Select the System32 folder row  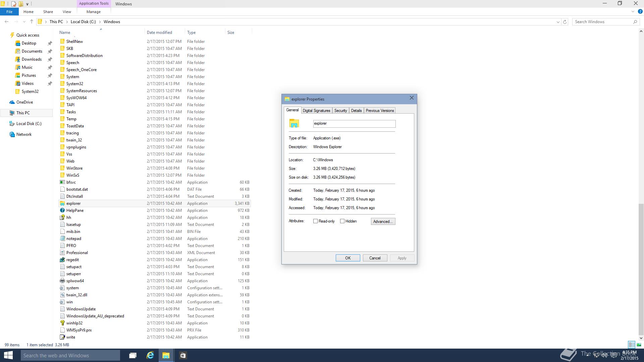point(155,84)
